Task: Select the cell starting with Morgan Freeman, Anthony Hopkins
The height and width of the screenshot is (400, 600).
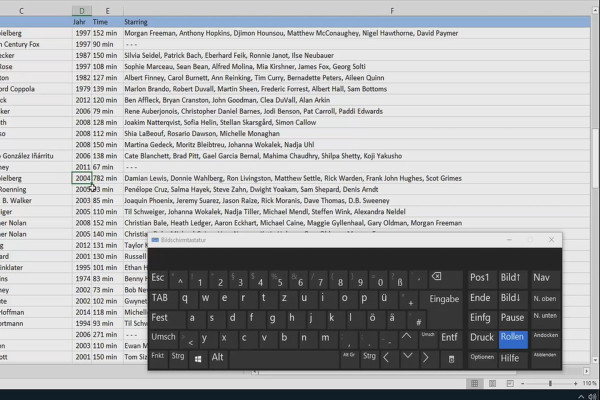Action: click(x=357, y=33)
